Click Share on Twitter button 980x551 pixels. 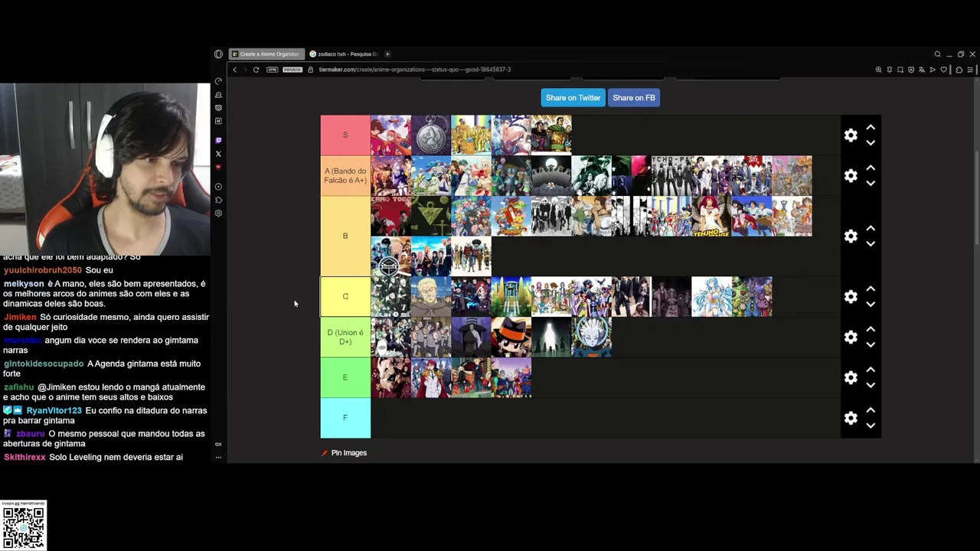click(x=573, y=98)
